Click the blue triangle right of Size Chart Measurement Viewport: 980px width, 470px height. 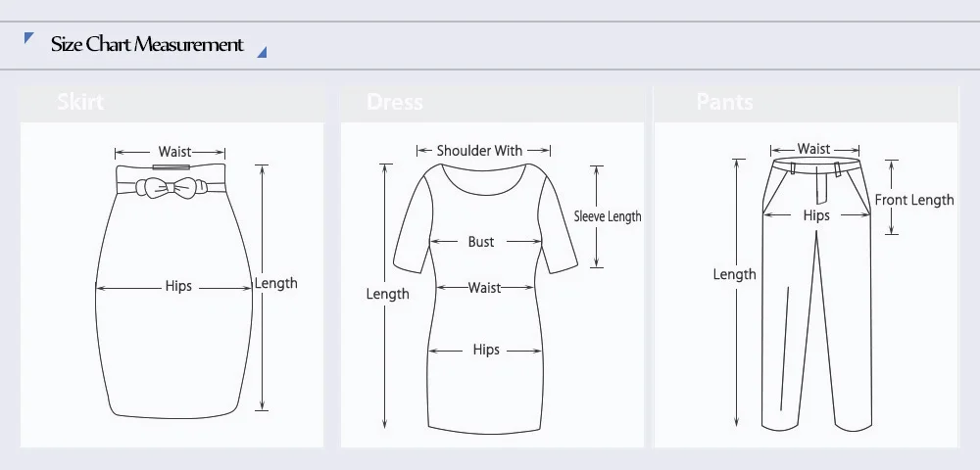[x=263, y=53]
